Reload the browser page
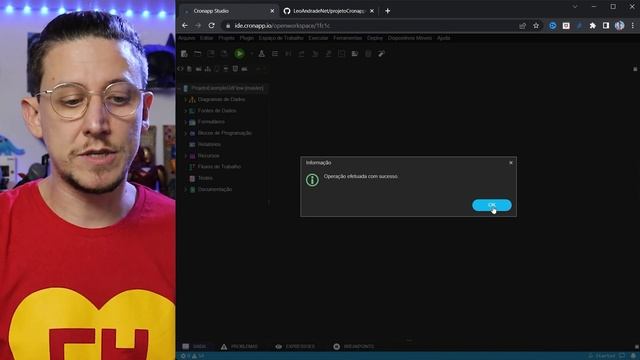Screen dimensions: 640x360 click(x=211, y=26)
